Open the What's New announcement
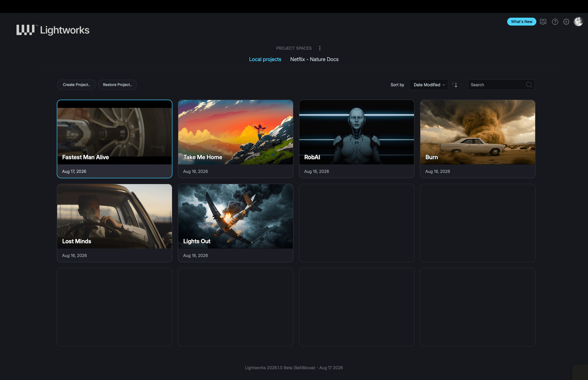 522,21
